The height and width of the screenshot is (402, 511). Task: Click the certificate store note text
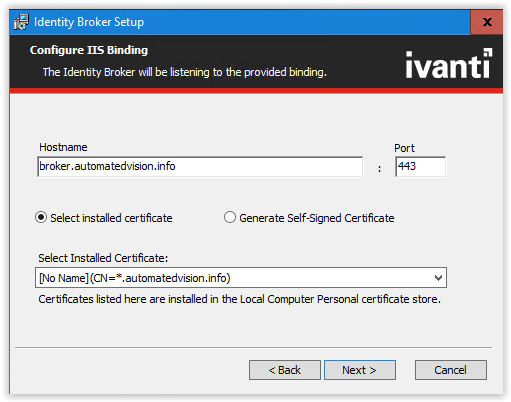(x=239, y=299)
